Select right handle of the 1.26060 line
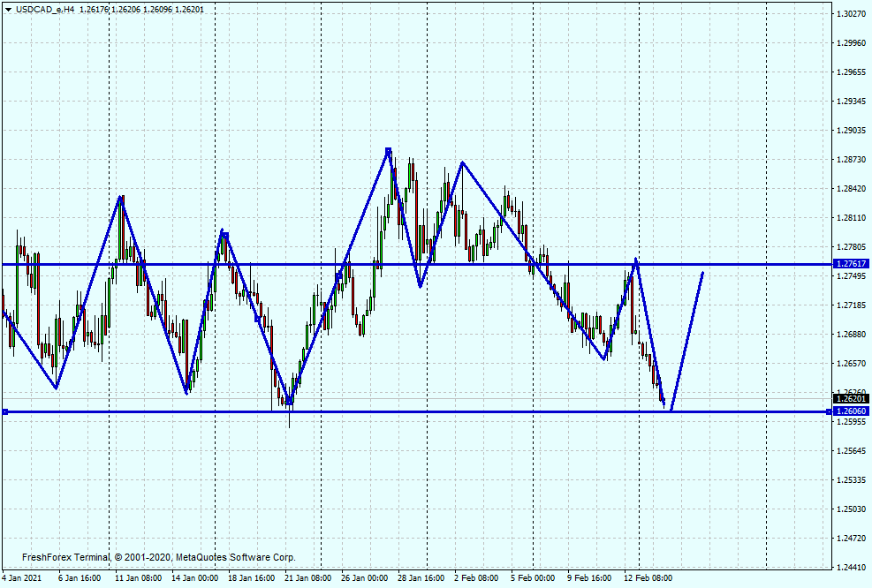 [x=829, y=411]
